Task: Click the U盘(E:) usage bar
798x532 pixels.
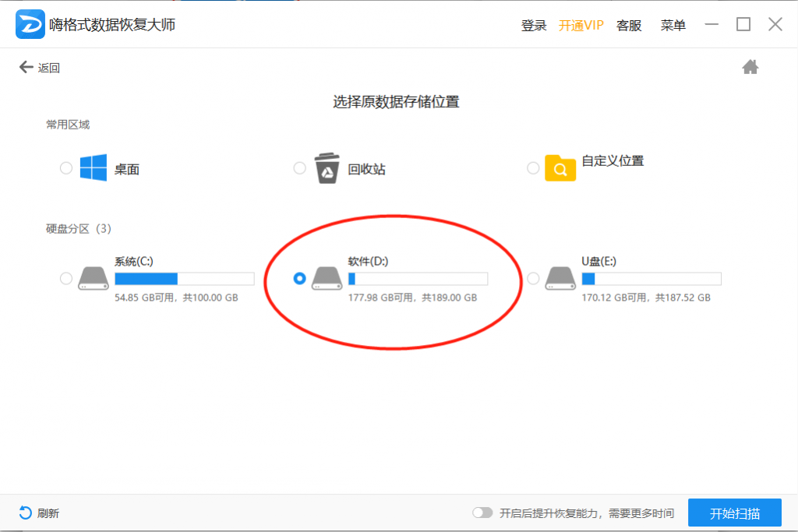Action: [x=651, y=279]
